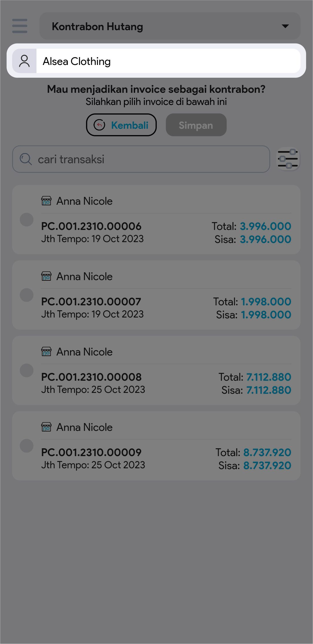Select invoice PC.001.2310.00006 radio button
The height and width of the screenshot is (644, 313).
(27, 219)
